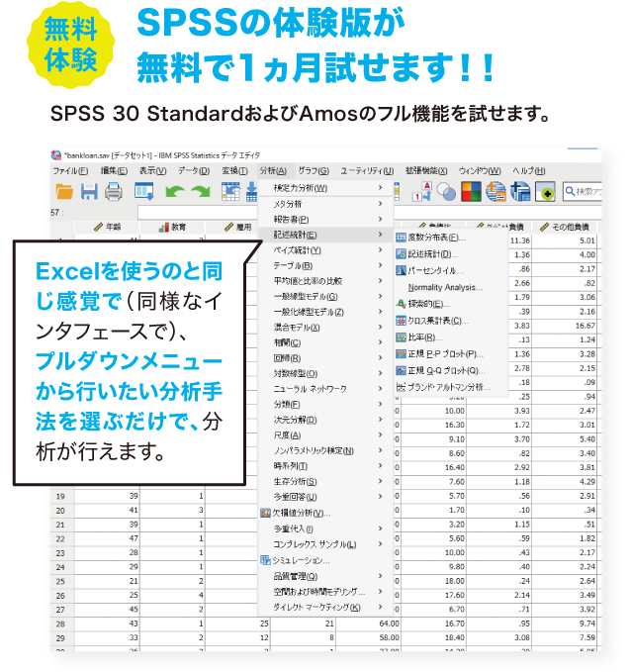Click the Open data document folder icon
The height and width of the screenshot is (672, 631).
click(x=64, y=191)
